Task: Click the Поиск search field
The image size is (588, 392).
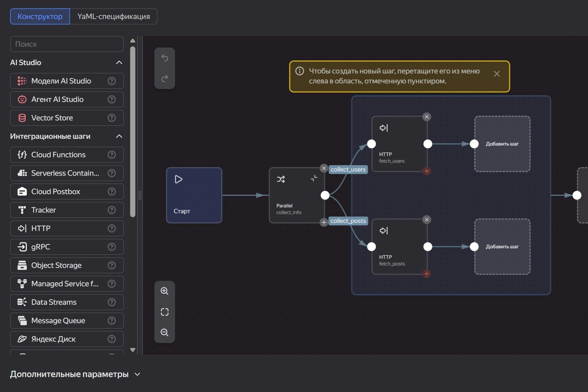Action: pyautogui.click(x=67, y=44)
